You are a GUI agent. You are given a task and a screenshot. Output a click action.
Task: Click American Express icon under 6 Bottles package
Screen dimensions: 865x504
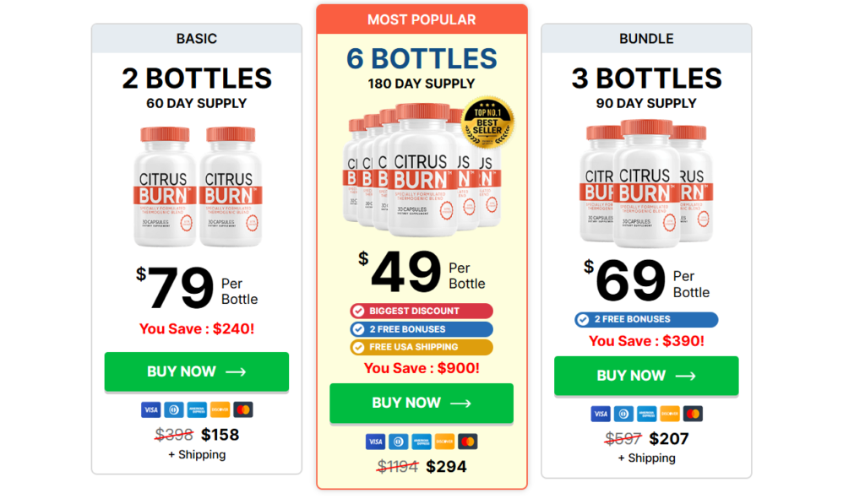click(x=422, y=442)
